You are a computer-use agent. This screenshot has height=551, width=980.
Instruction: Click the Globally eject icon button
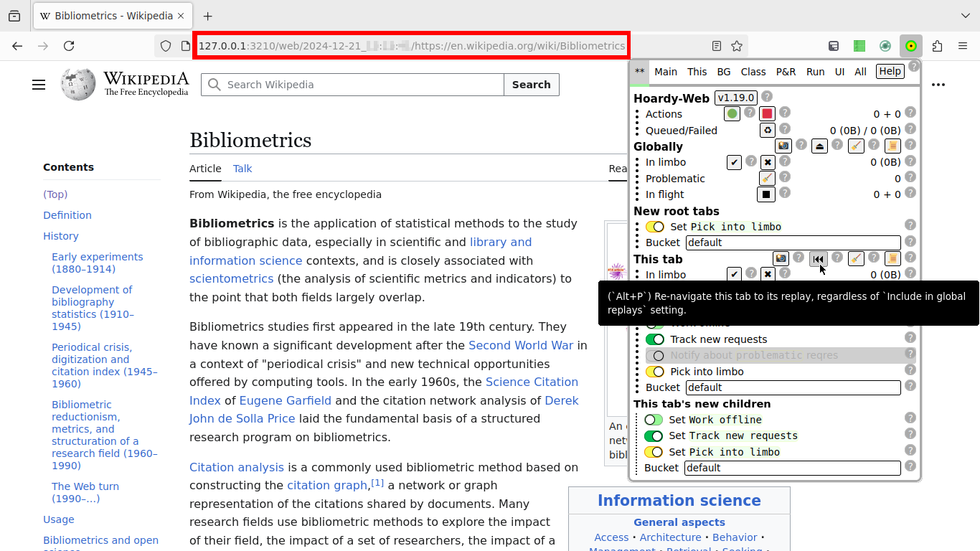pyautogui.click(x=820, y=146)
